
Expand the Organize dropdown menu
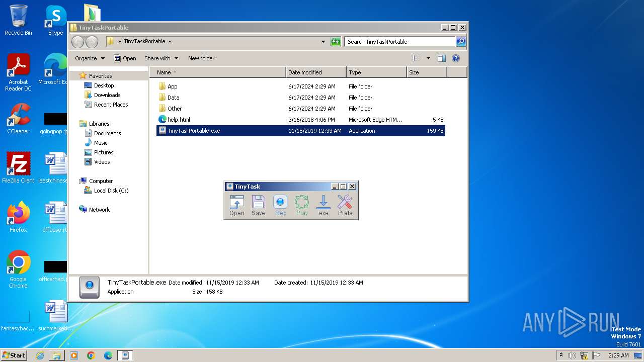(x=90, y=58)
